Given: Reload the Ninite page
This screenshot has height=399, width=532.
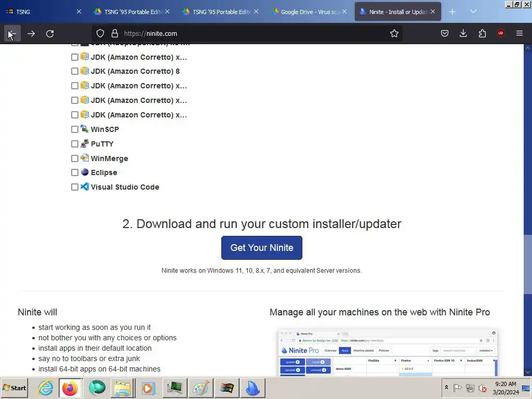Looking at the screenshot, I should (50, 34).
